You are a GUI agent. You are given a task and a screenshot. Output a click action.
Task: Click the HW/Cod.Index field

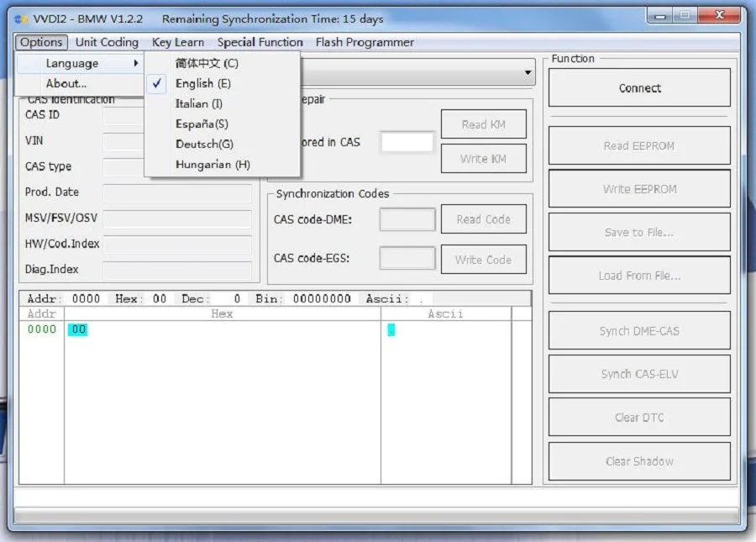coord(177,244)
